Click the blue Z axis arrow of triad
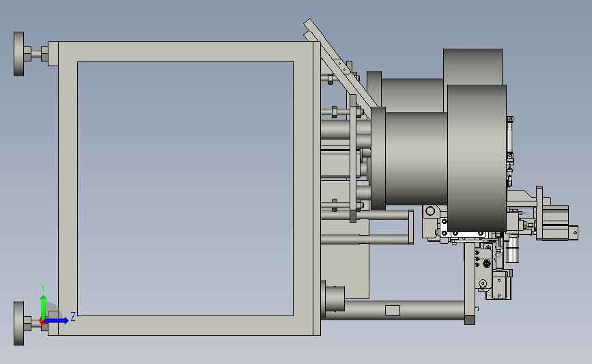 pyautogui.click(x=57, y=320)
